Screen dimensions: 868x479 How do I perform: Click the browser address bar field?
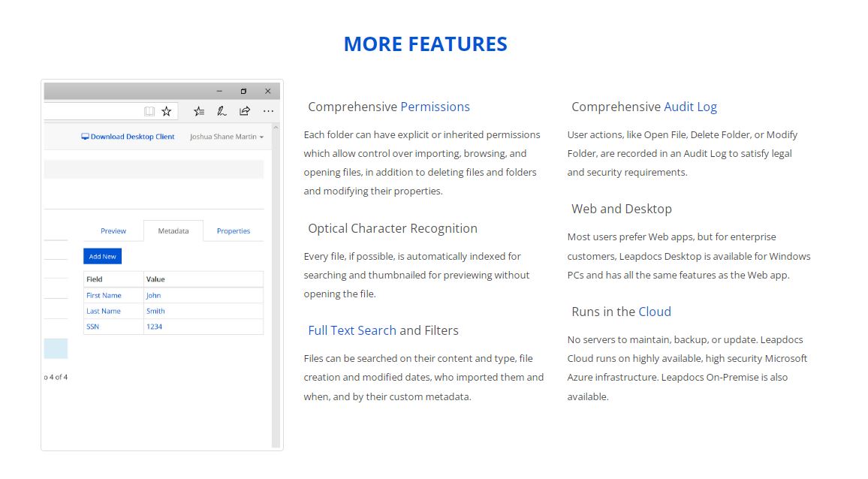click(x=110, y=111)
